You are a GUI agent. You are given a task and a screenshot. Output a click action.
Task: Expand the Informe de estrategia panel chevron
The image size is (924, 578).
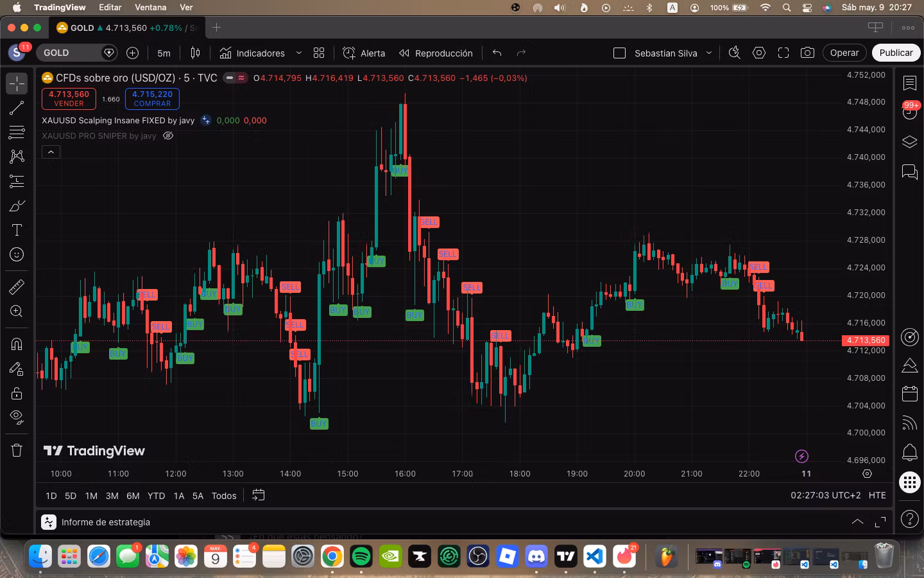[x=857, y=522]
